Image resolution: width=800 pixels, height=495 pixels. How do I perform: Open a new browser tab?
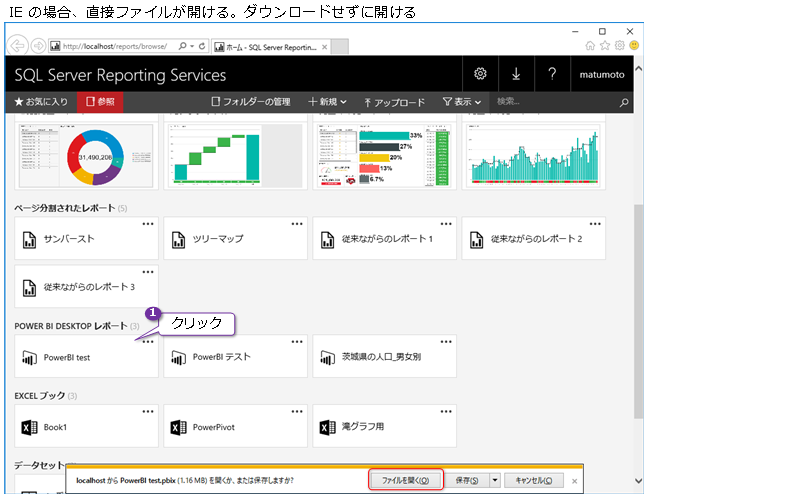(340, 46)
